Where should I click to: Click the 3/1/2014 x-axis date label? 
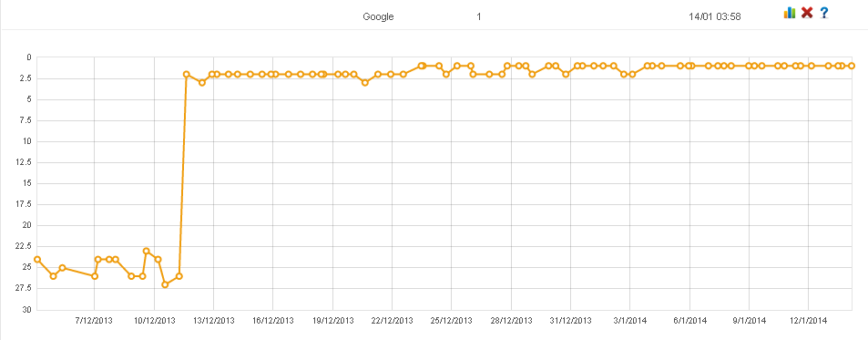point(630,321)
